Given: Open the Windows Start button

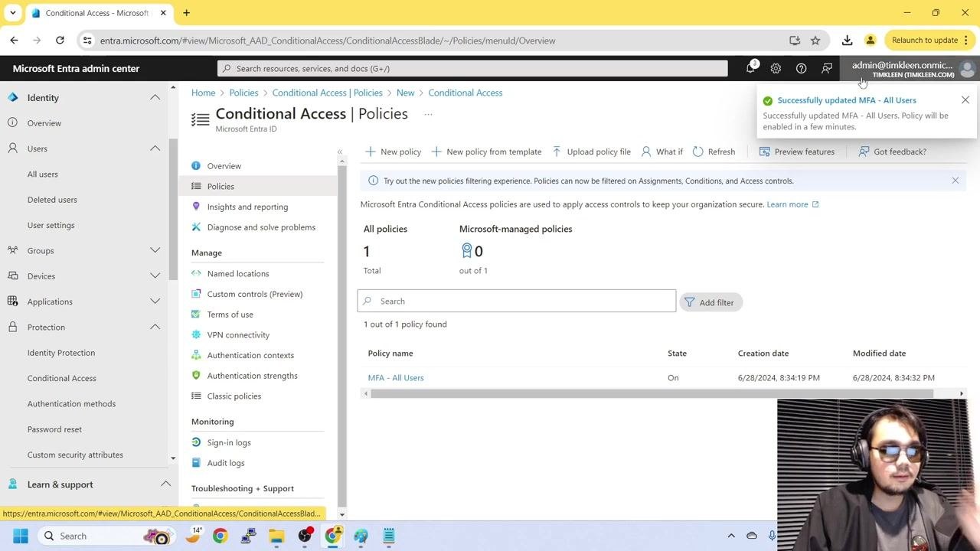Looking at the screenshot, I should [x=21, y=536].
